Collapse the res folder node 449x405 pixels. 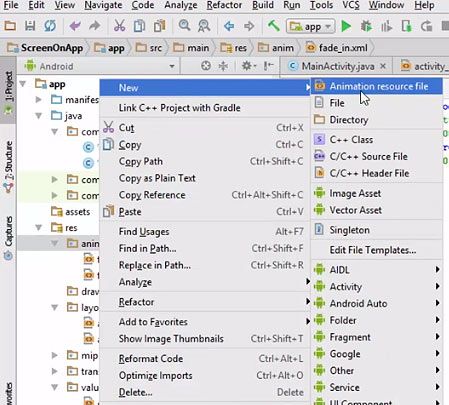tap(39, 228)
